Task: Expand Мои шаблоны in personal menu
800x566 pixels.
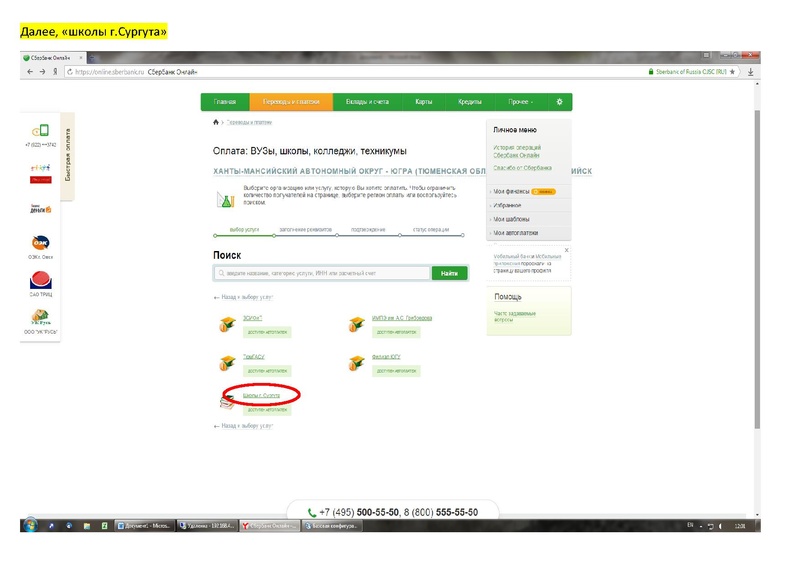Action: (511, 218)
